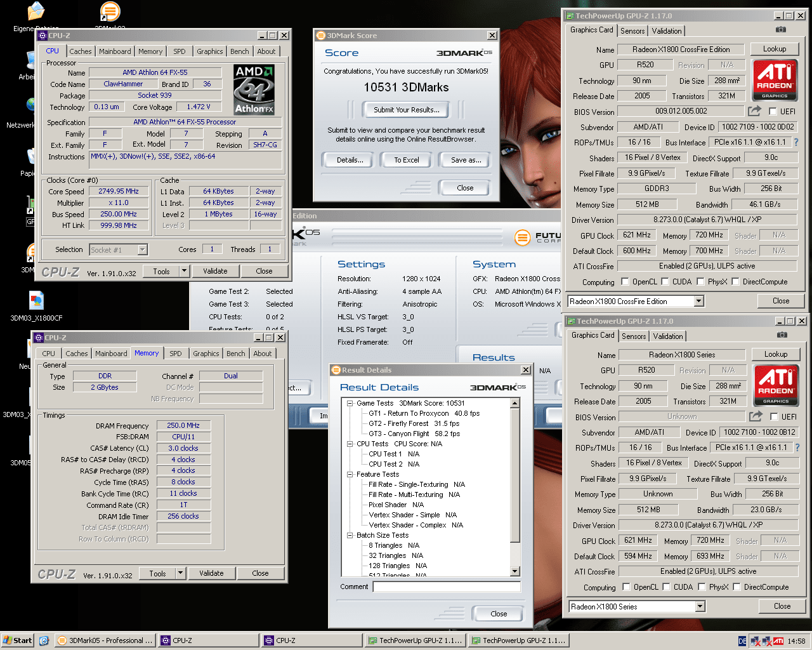Click Comment input field in Result Details
The image size is (812, 650).
447,587
